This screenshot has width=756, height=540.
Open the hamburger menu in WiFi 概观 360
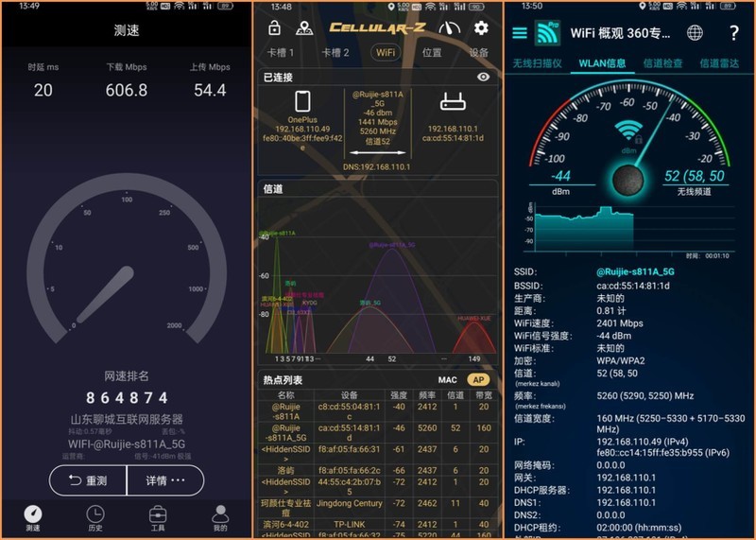[x=519, y=33]
